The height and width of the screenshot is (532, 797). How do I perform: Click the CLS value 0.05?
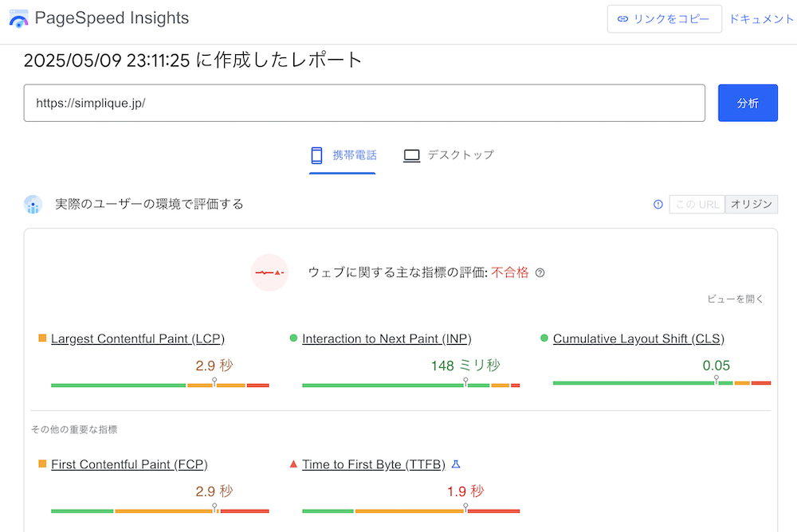tap(717, 366)
